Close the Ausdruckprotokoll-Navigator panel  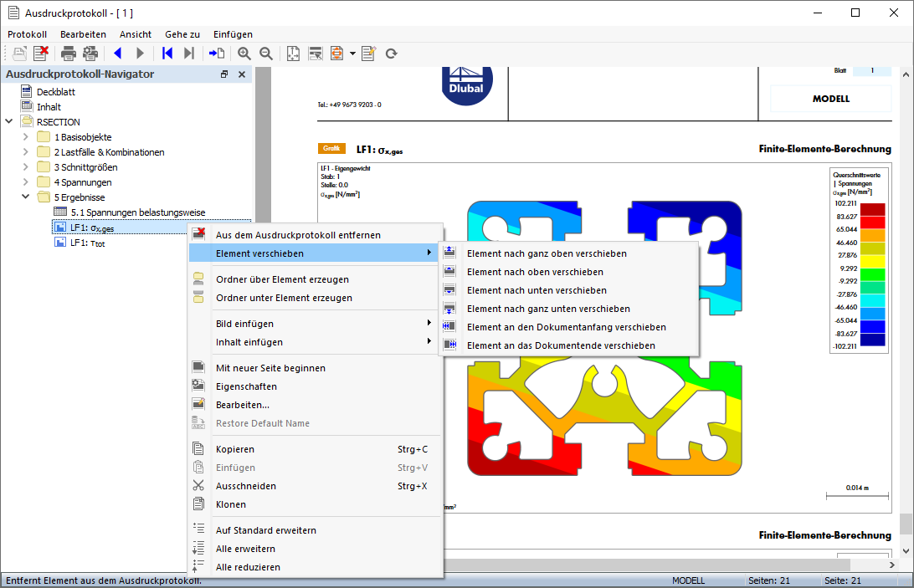[x=242, y=74]
